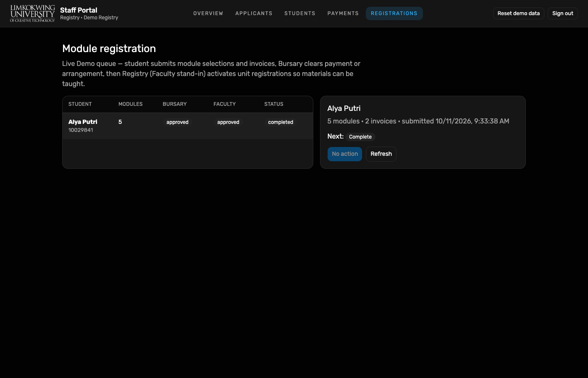Click the Reset demo data button
This screenshot has height=378, width=588.
point(518,13)
